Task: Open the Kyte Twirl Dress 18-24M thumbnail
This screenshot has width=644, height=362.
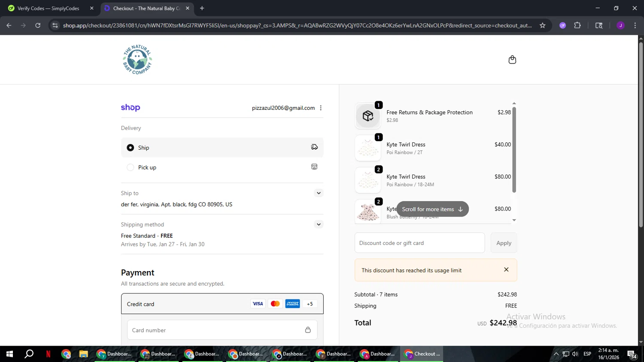Action: click(x=368, y=180)
